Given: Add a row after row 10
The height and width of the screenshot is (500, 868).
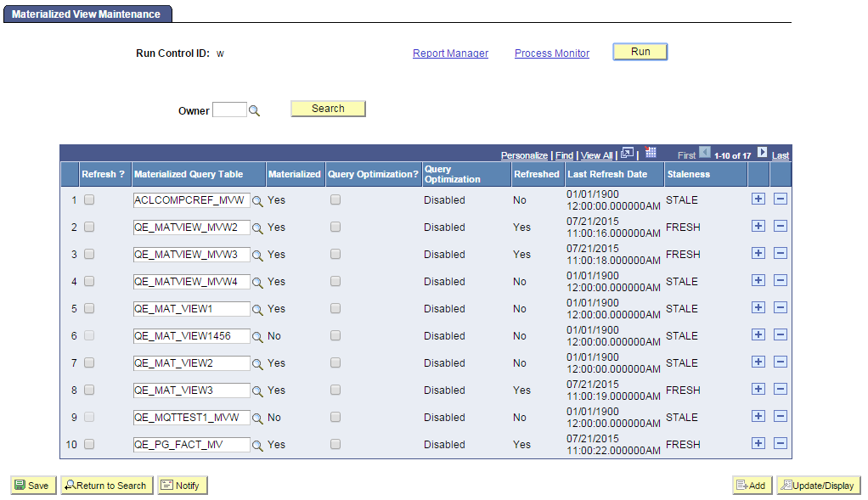Looking at the screenshot, I should (x=758, y=443).
